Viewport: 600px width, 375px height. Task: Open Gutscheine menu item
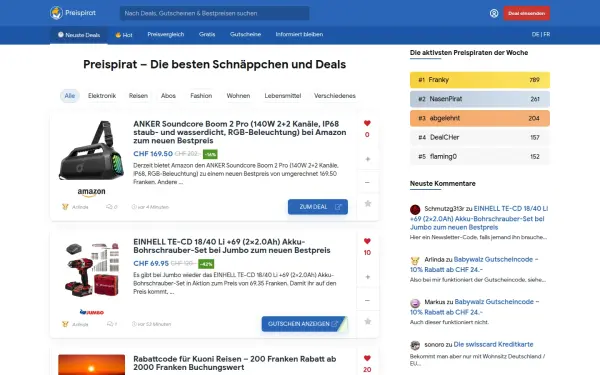(245, 34)
